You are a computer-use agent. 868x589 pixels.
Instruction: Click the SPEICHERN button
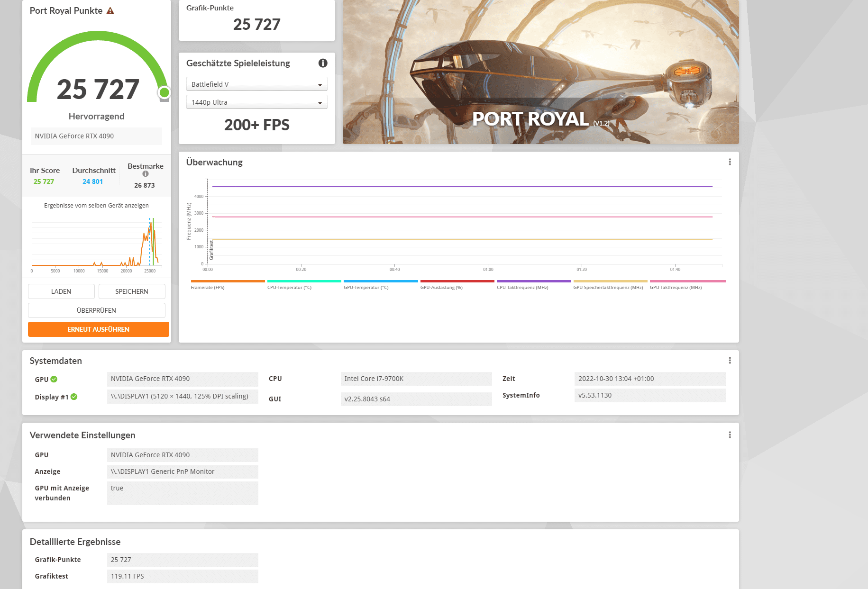click(132, 291)
